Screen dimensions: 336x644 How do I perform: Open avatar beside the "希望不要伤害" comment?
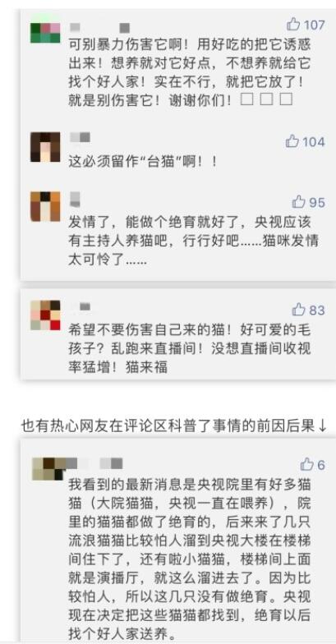click(45, 315)
